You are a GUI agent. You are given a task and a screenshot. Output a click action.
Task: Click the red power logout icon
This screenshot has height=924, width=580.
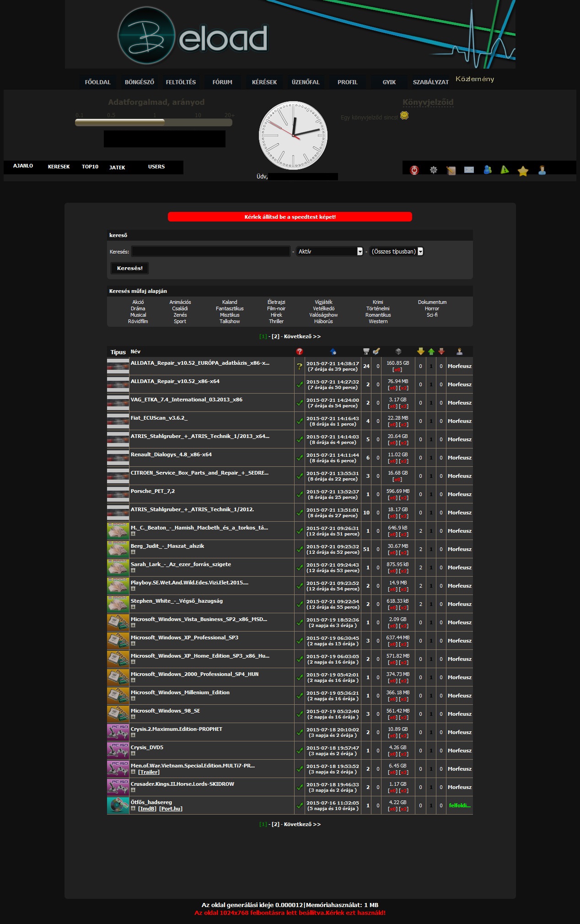[x=414, y=170]
